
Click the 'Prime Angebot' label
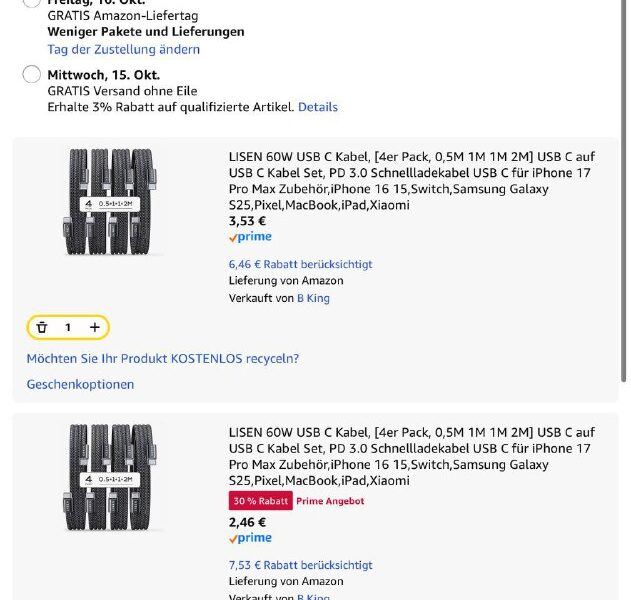[330, 501]
